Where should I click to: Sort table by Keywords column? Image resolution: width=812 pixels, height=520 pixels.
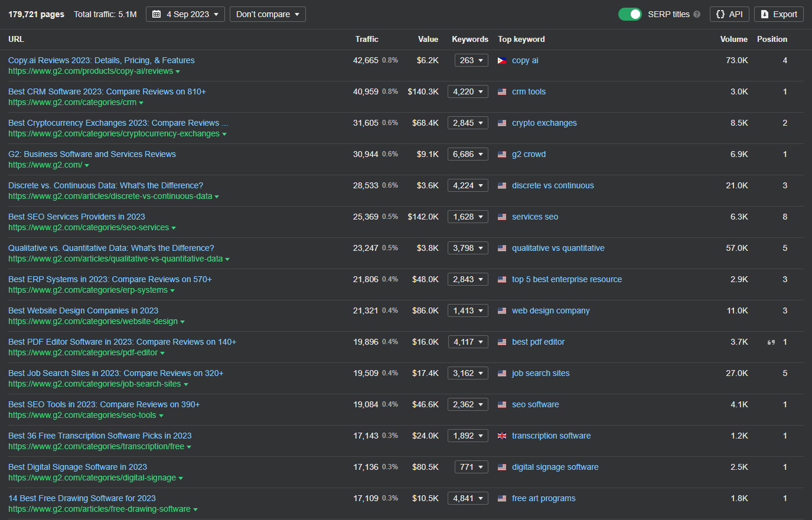tap(470, 39)
